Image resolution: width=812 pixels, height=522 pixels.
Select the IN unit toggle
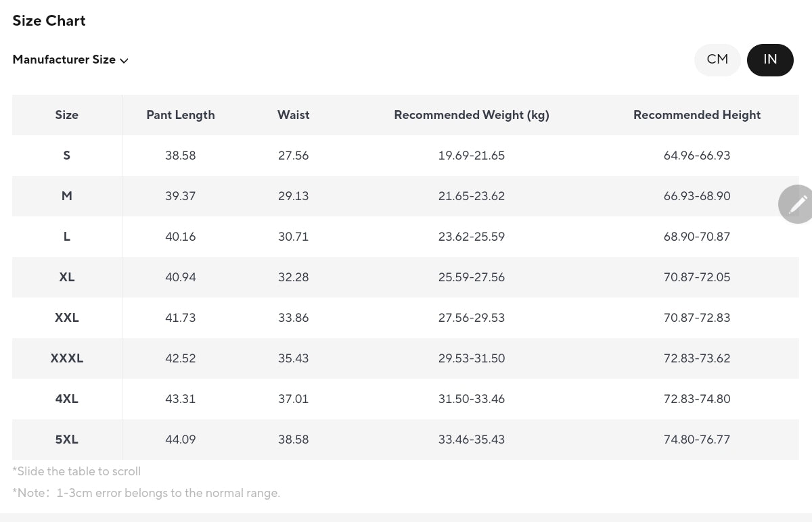coord(770,60)
